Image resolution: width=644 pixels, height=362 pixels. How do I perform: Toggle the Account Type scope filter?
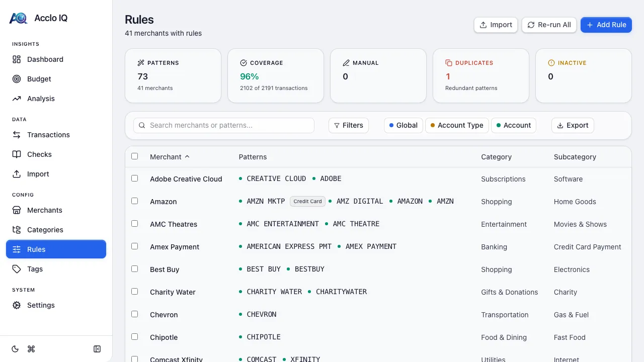coord(457,125)
